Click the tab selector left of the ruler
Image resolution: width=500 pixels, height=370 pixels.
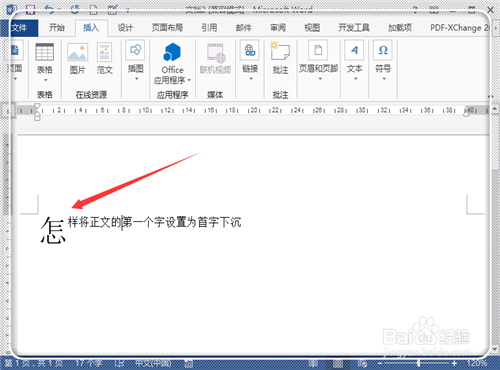pos(8,110)
